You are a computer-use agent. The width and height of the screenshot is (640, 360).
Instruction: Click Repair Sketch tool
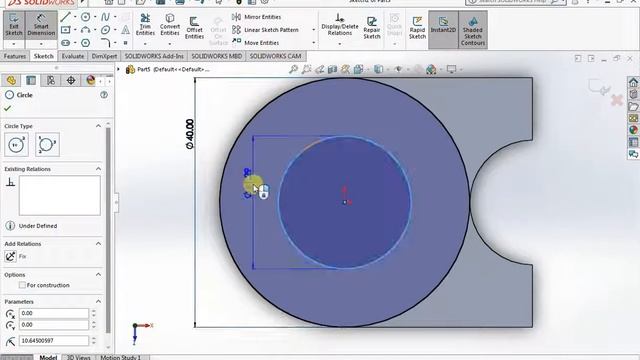pyautogui.click(x=372, y=28)
